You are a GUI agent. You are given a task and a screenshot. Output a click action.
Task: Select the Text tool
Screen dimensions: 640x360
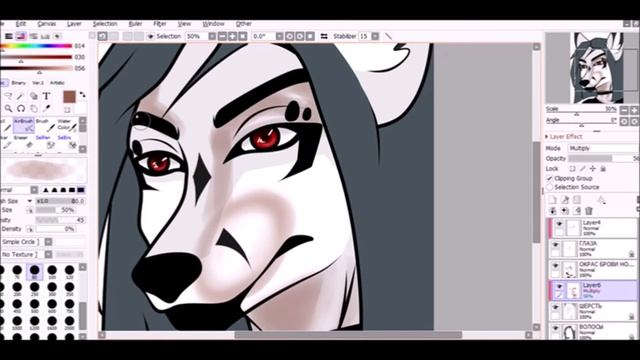pos(46,96)
